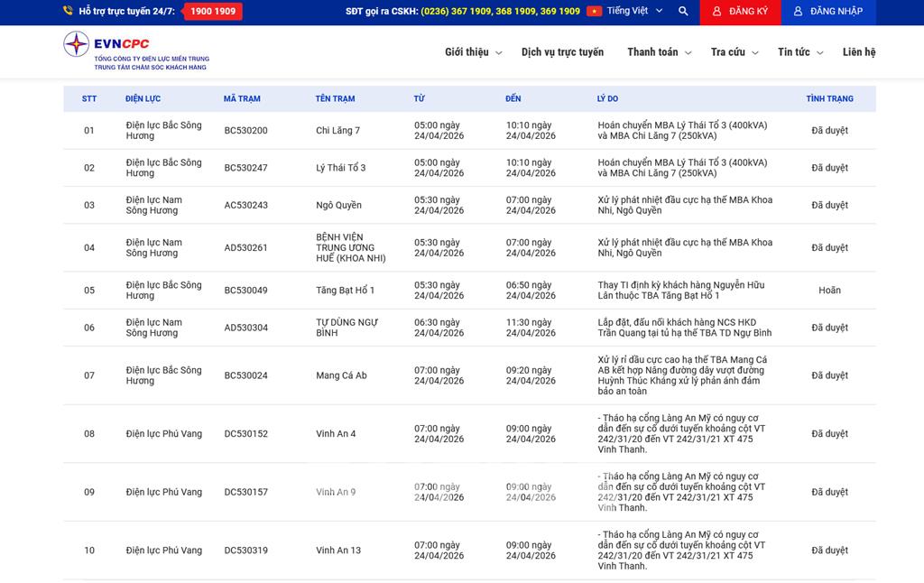Screen dimensions: 924x583
Task: Click the search magnifier icon
Action: click(683, 12)
